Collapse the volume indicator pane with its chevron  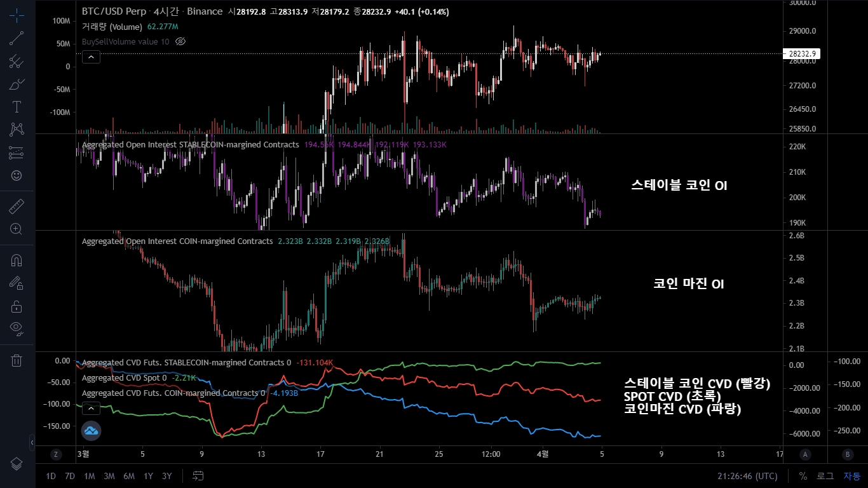tap(91, 57)
